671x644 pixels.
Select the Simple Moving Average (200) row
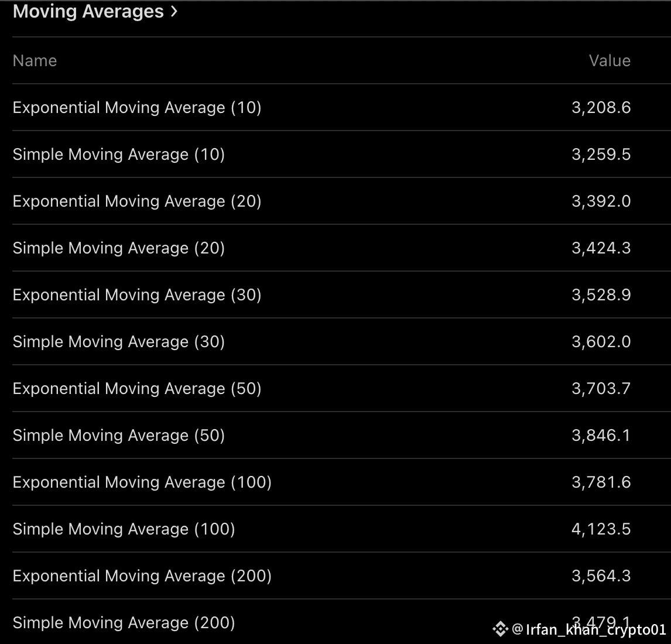[x=124, y=622]
